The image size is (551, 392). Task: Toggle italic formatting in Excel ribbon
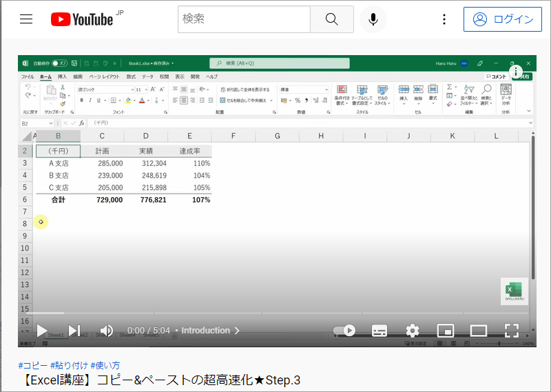click(90, 101)
